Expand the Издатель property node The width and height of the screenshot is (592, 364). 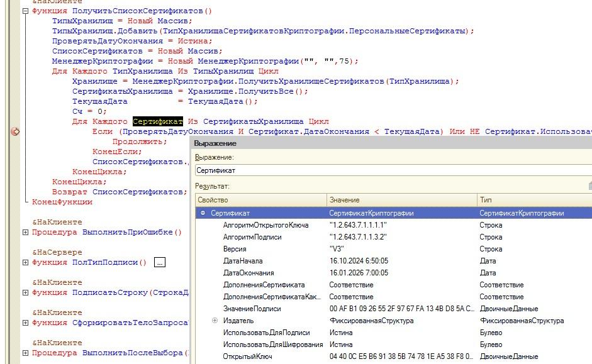216,321
